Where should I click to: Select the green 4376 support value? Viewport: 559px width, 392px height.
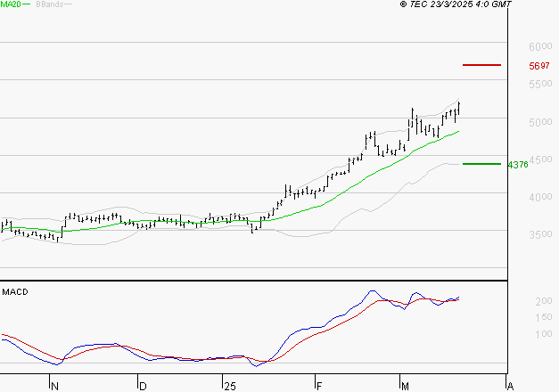[x=517, y=165]
